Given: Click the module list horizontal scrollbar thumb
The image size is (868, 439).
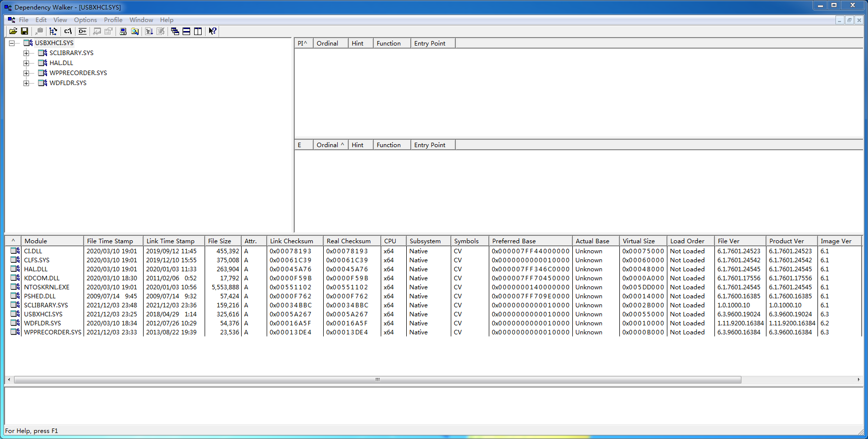Looking at the screenshot, I should [377, 380].
